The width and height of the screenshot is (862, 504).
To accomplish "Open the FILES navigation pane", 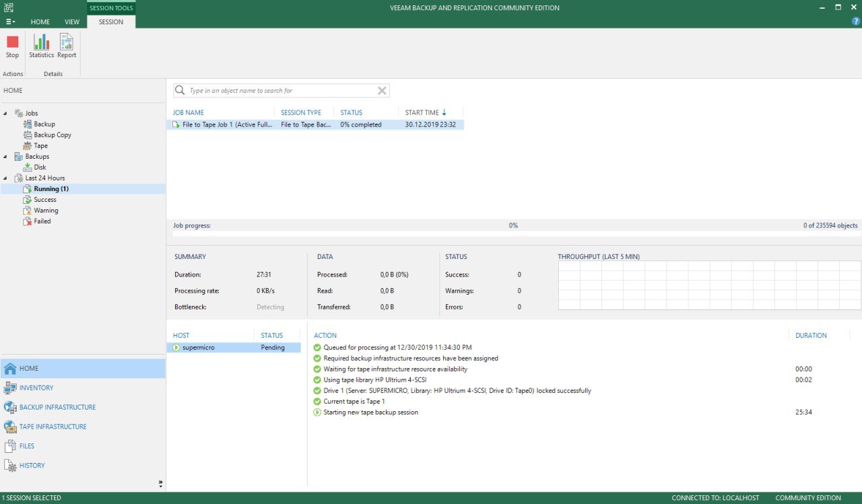I will coord(83,446).
